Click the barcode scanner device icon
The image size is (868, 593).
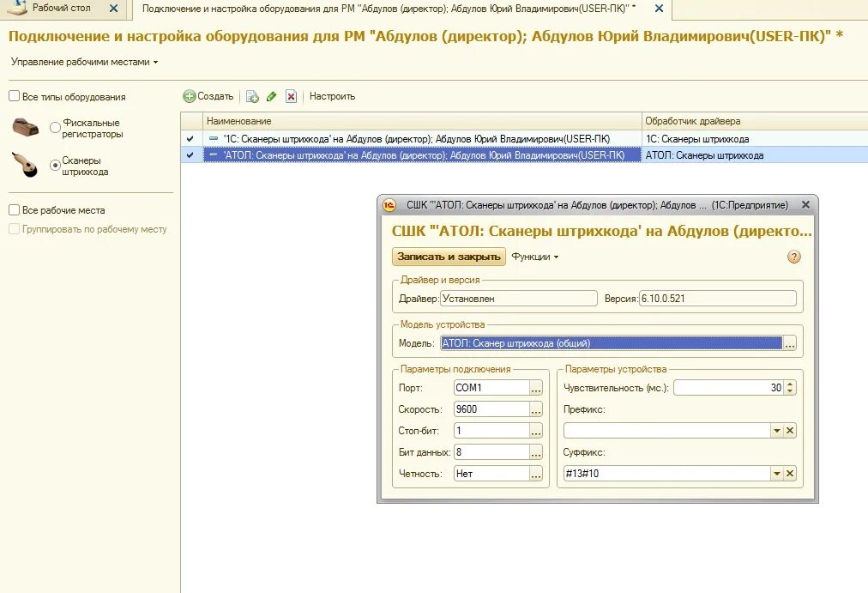click(x=24, y=165)
